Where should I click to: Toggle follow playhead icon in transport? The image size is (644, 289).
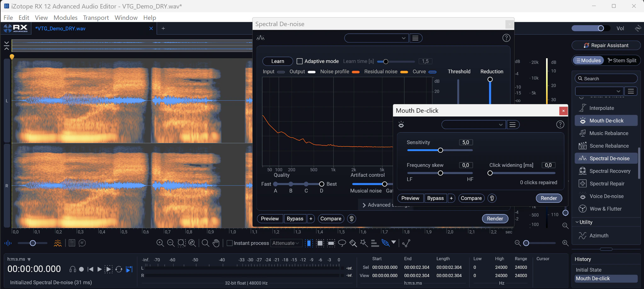(129, 269)
